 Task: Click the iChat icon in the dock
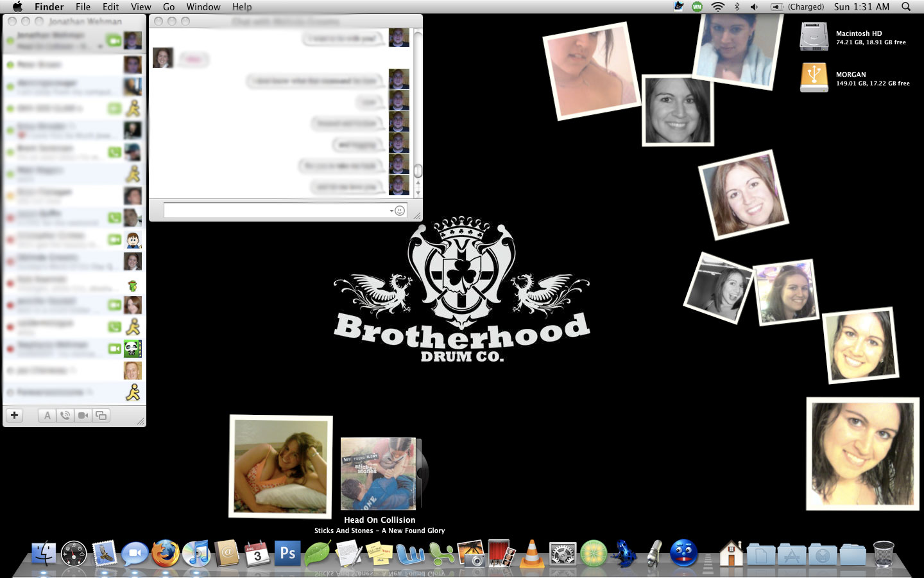click(135, 554)
